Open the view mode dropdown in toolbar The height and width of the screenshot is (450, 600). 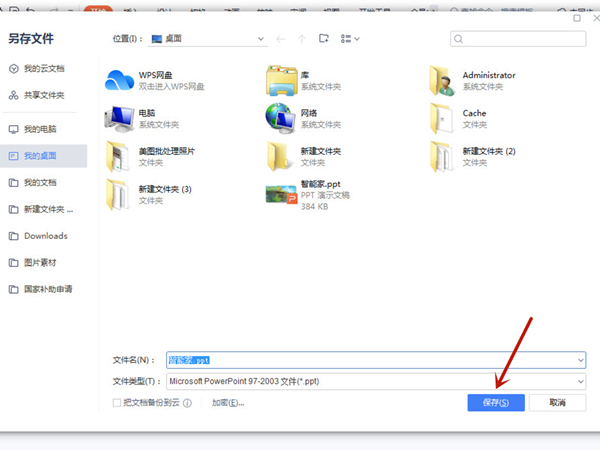pos(350,39)
